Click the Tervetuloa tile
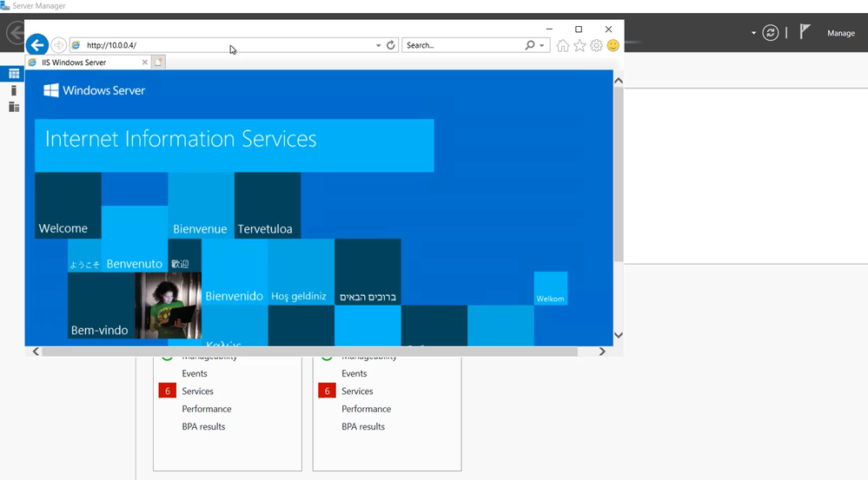The width and height of the screenshot is (868, 480). (x=268, y=206)
